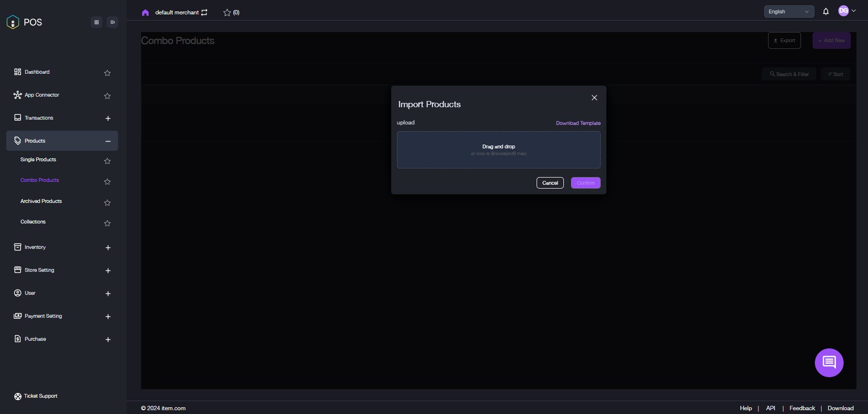Open the apps grid icon beside POS
Viewport: 868px width, 414px height.
point(97,22)
